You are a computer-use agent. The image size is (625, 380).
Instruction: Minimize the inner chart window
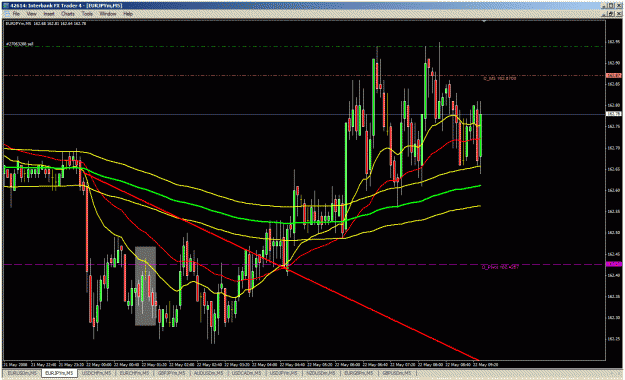[604, 14]
